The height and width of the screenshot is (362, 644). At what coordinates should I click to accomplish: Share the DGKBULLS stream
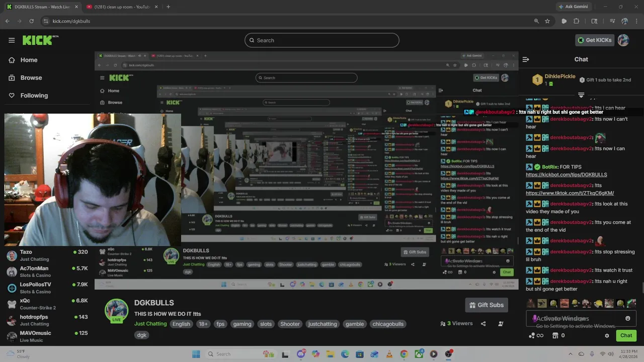coord(484,324)
